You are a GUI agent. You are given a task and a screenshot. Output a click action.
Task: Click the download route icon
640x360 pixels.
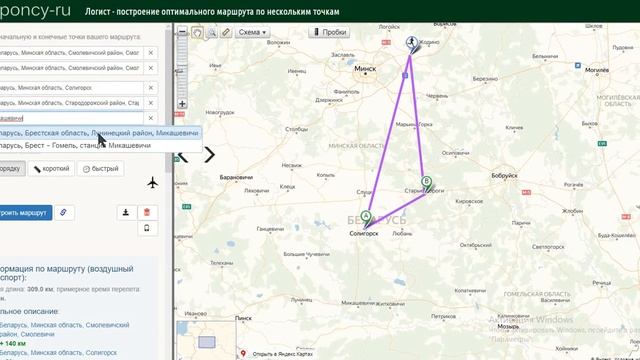(126, 212)
